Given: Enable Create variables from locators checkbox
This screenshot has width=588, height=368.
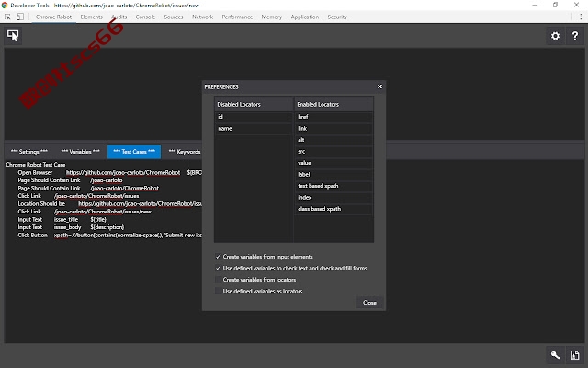Looking at the screenshot, I should (218, 280).
